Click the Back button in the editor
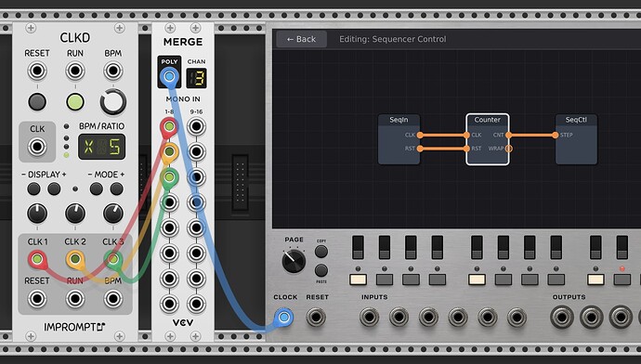The image size is (641, 364). [x=302, y=39]
